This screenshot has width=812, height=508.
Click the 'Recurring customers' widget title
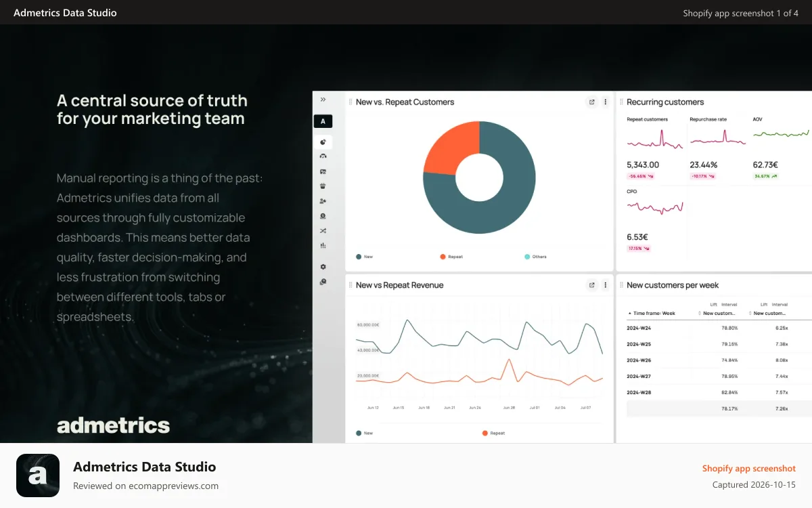[665, 102]
